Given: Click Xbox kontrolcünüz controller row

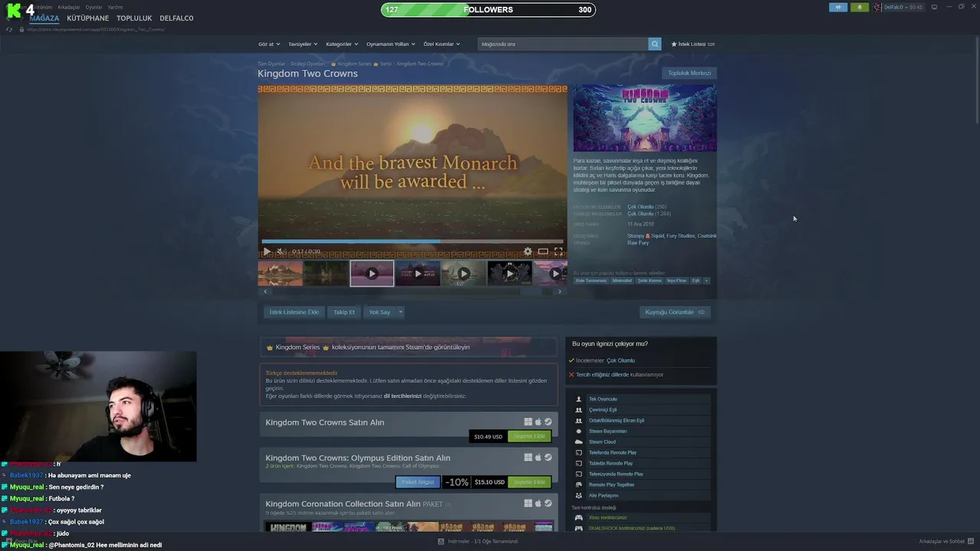Looking at the screenshot, I should coord(642,517).
